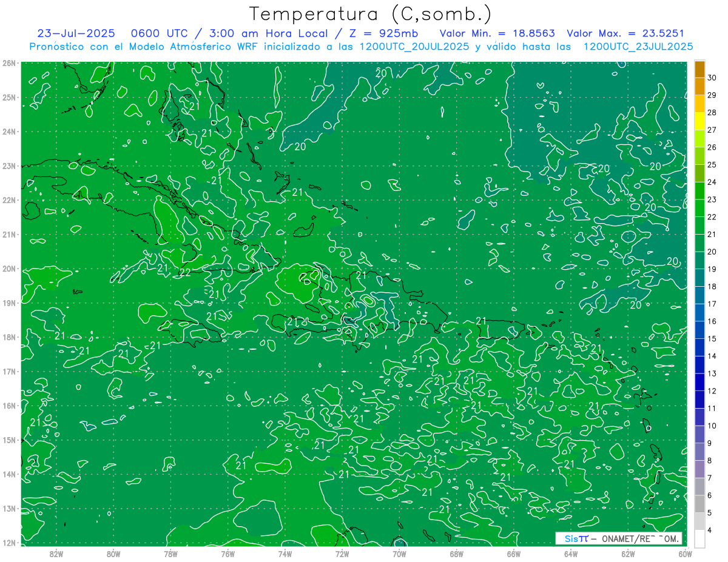728x562 pixels.
Task: Select the date '23-Jul-2025' in header
Action: coord(76,33)
